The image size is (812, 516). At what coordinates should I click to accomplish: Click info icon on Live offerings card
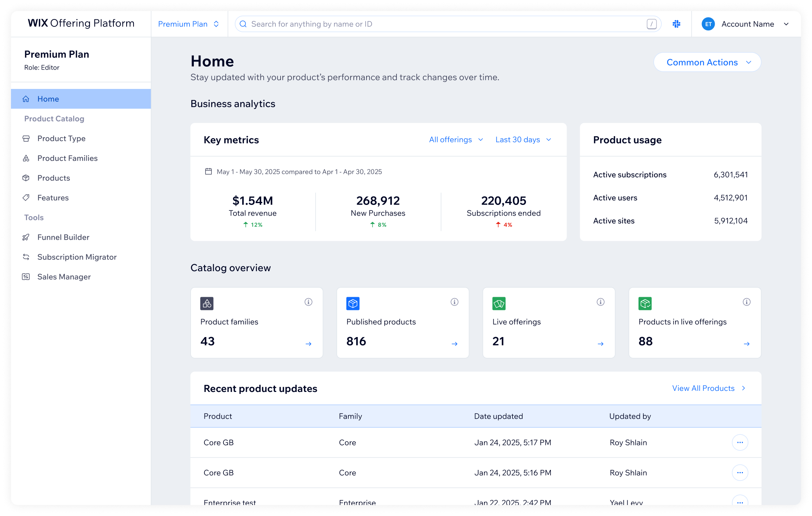[601, 302]
